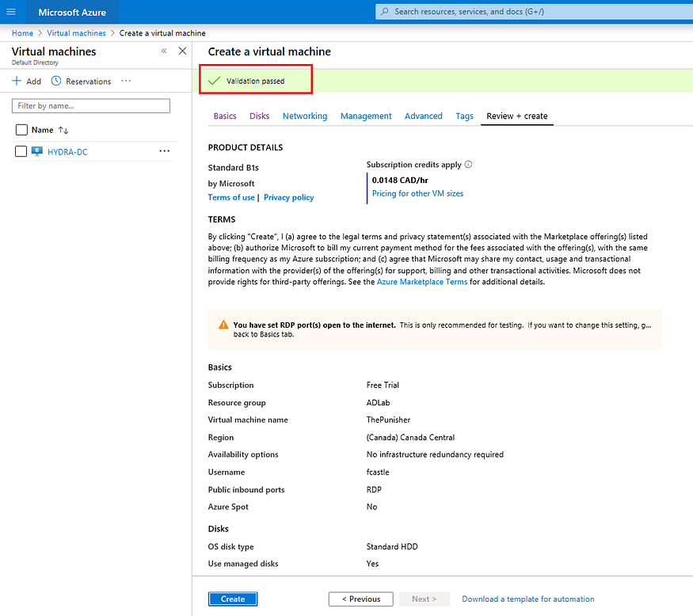Click the Filter by name input field
This screenshot has width=693, height=616.
point(90,105)
